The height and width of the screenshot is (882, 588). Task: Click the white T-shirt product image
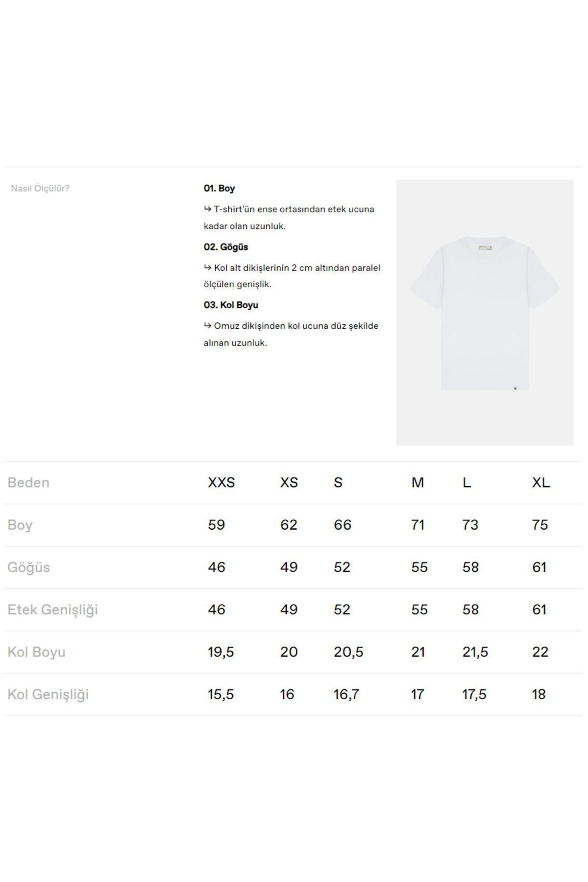pos(485,312)
